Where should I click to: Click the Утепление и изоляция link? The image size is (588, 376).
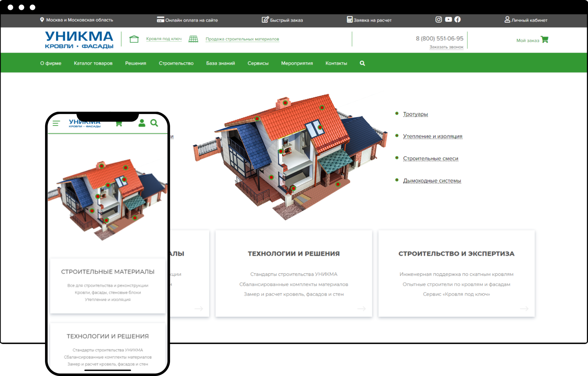tap(433, 136)
